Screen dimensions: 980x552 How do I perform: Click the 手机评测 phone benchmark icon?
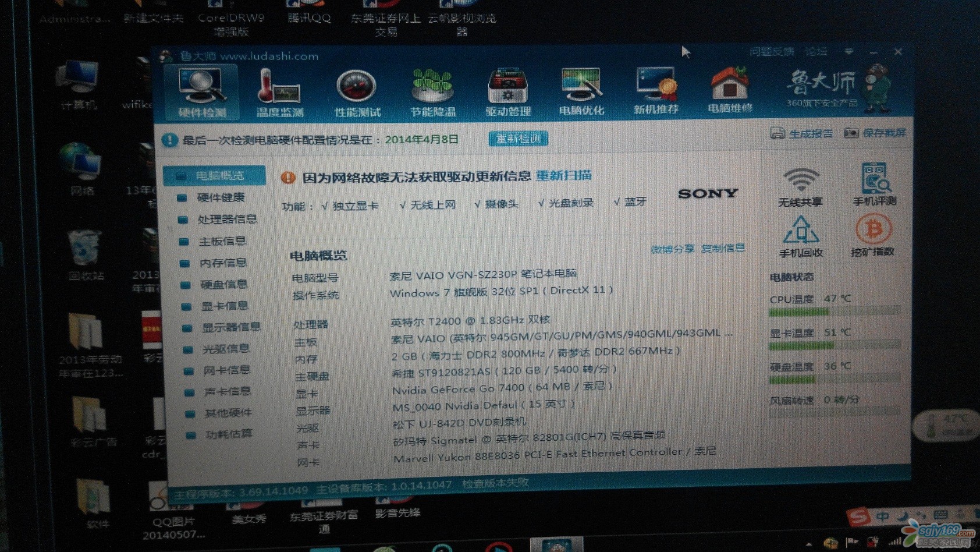click(x=874, y=185)
